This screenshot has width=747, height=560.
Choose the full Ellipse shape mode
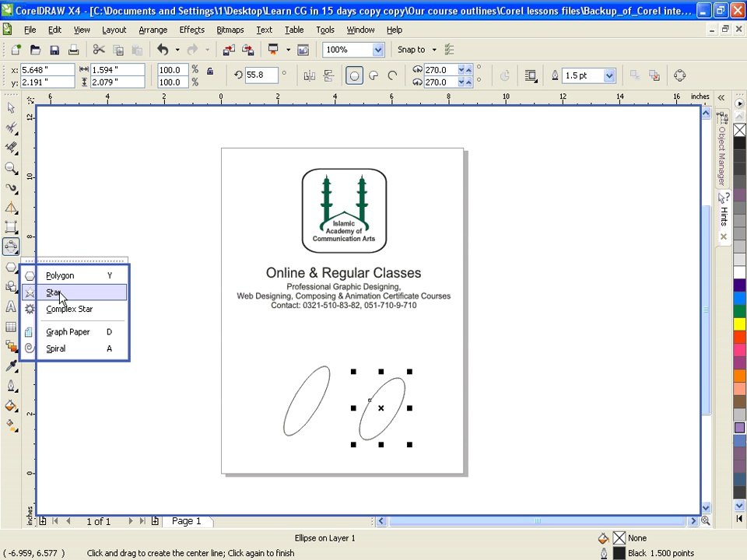(x=354, y=75)
